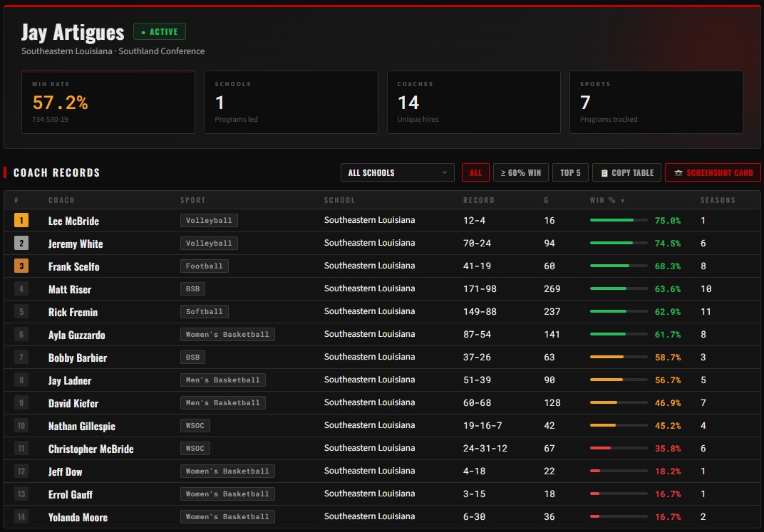Viewport: 764px width, 532px height.
Task: Click the rank 5 badge for Rick Fremin
Action: coord(21,311)
